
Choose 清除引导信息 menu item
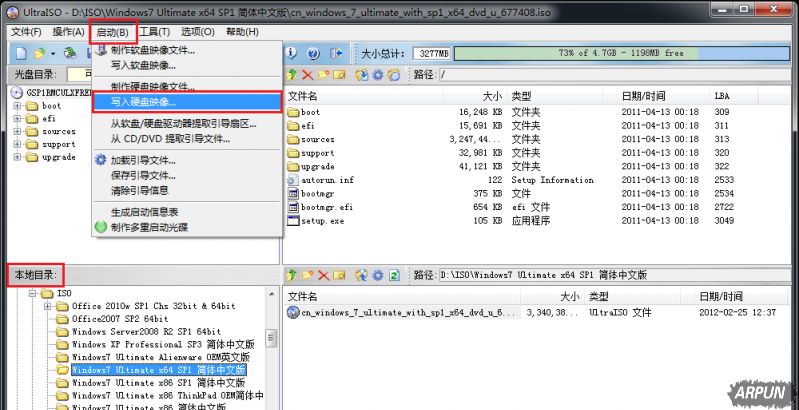point(187,190)
